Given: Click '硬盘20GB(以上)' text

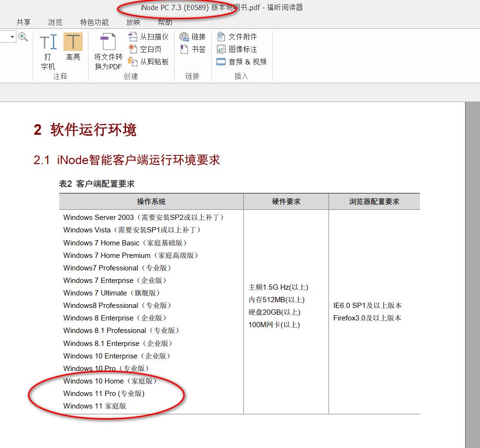Looking at the screenshot, I should tap(274, 312).
